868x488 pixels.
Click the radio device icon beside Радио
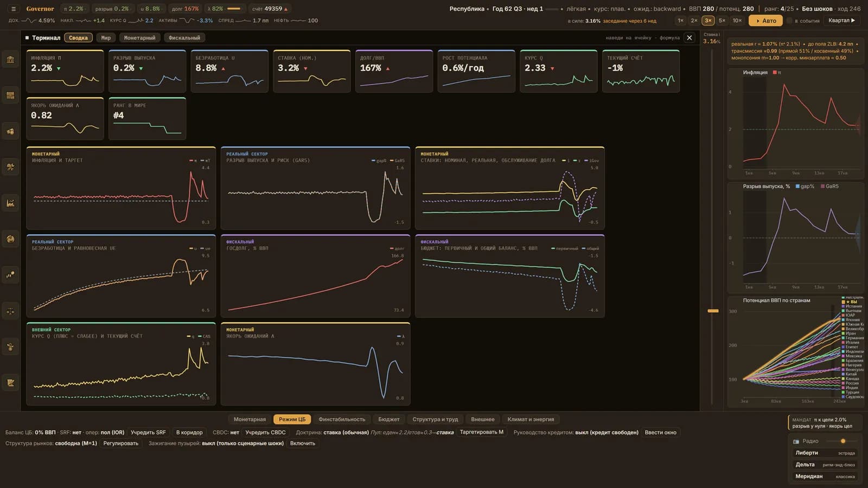coord(796,441)
